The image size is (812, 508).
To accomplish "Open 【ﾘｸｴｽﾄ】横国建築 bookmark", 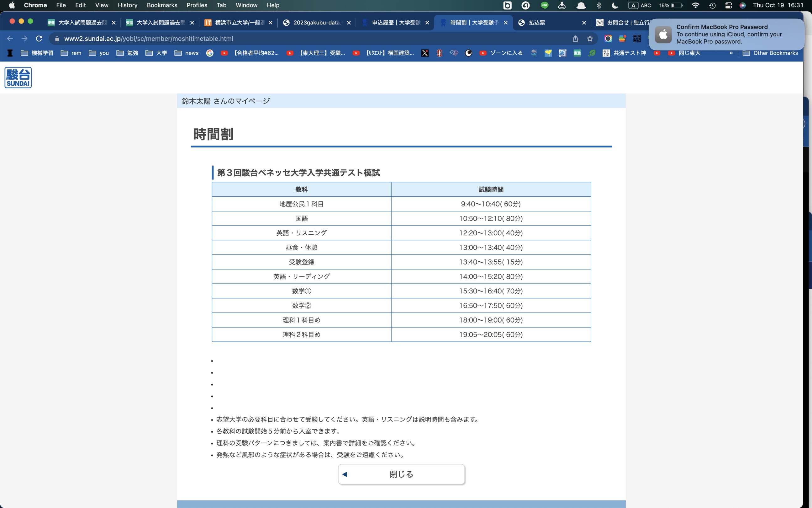I will pyautogui.click(x=383, y=53).
